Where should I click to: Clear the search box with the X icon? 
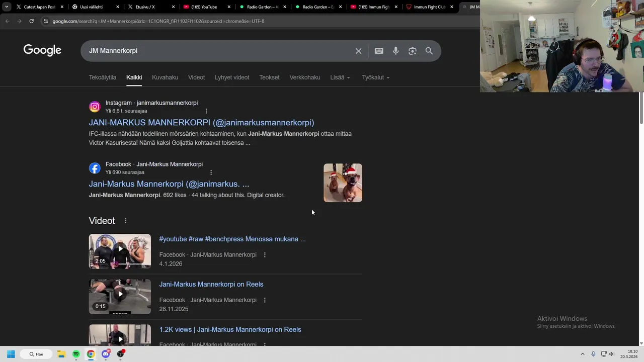pyautogui.click(x=358, y=51)
